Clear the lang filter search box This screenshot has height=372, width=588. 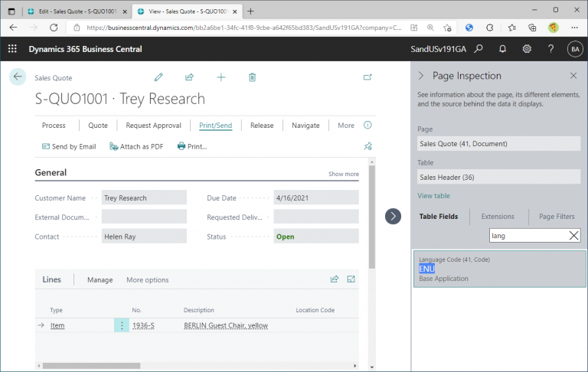(573, 236)
